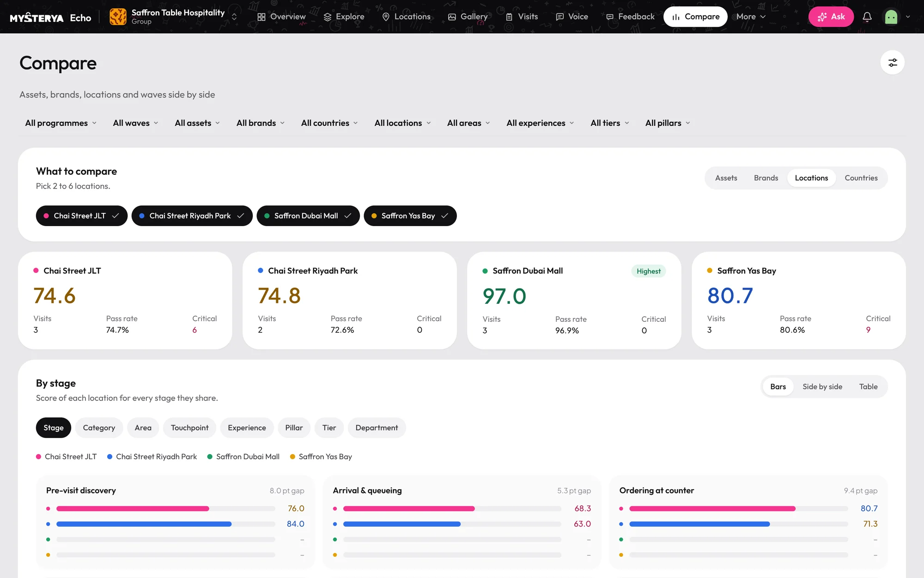Image resolution: width=924 pixels, height=578 pixels.
Task: Group scores by Experience
Action: tap(247, 428)
